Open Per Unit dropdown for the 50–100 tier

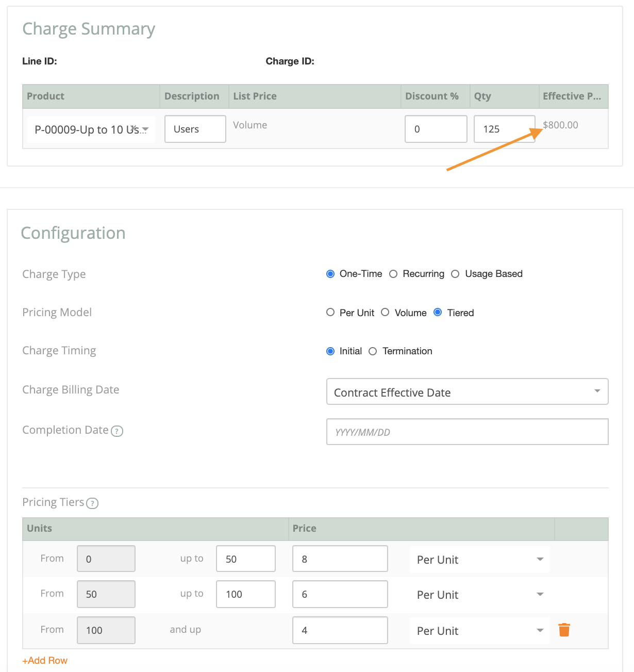[480, 595]
